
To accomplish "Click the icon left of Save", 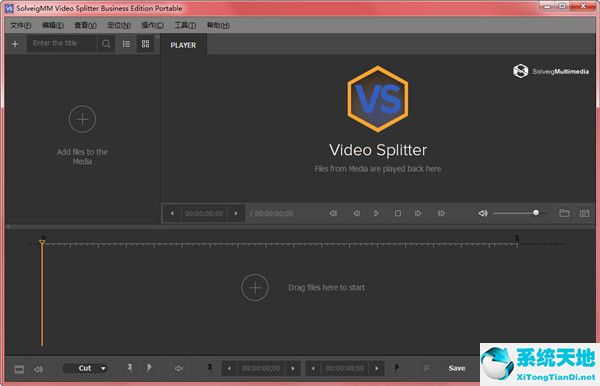I will pos(426,368).
